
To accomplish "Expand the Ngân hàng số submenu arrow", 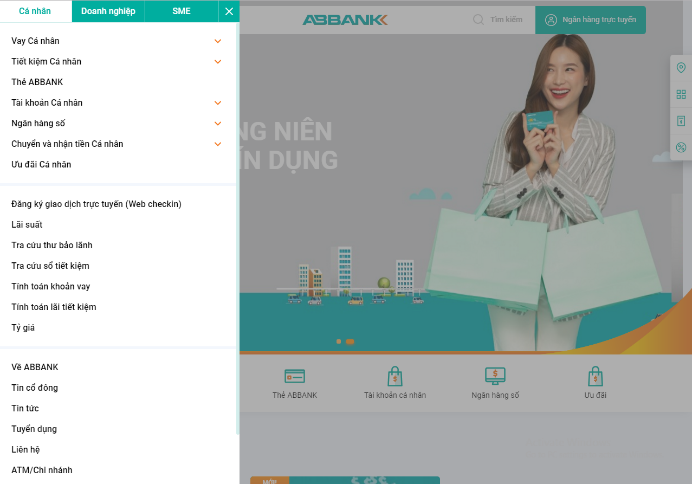I will (218, 123).
